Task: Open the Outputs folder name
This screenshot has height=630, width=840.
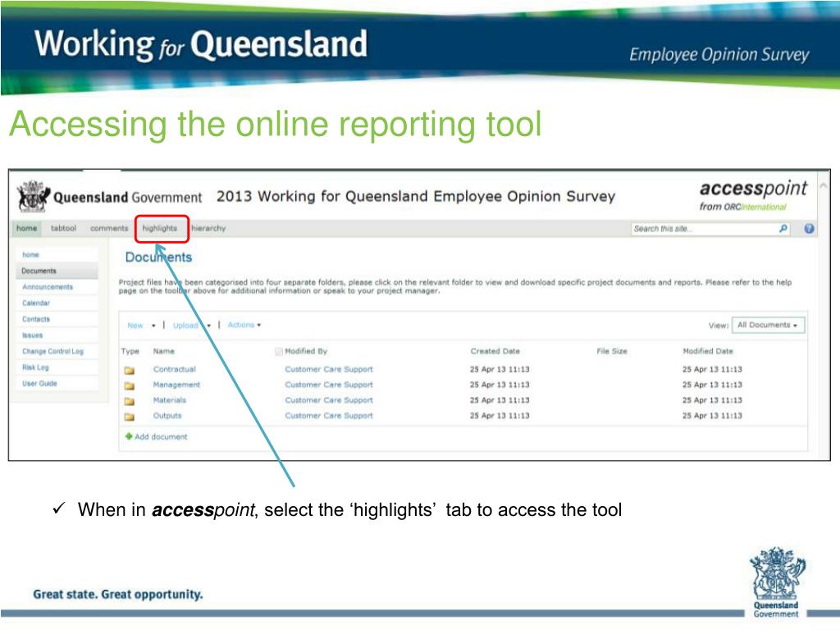Action: pyautogui.click(x=167, y=416)
